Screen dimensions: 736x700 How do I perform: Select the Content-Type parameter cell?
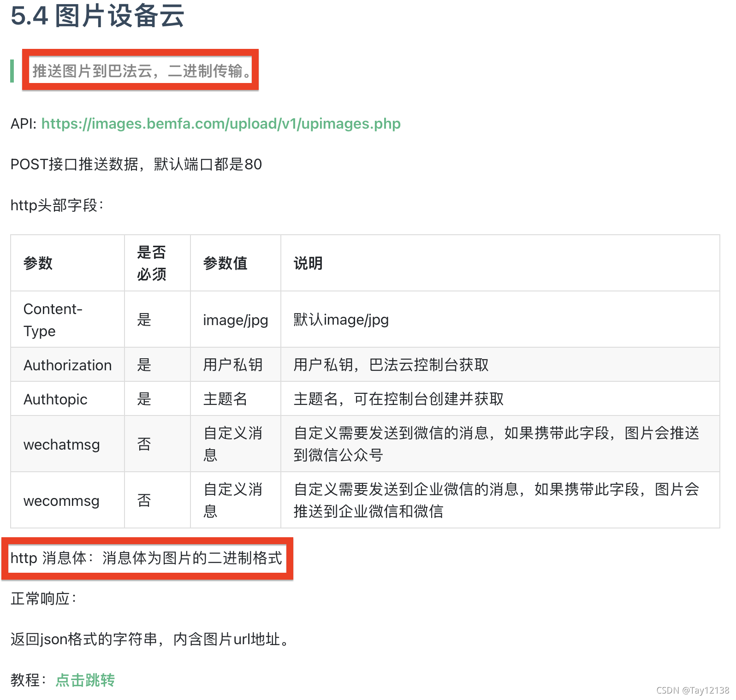tap(68, 319)
